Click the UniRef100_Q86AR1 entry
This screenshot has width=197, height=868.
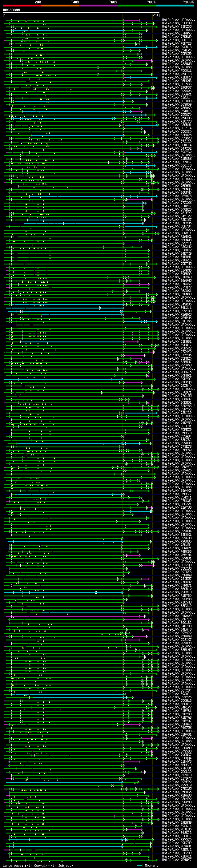click(x=176, y=94)
